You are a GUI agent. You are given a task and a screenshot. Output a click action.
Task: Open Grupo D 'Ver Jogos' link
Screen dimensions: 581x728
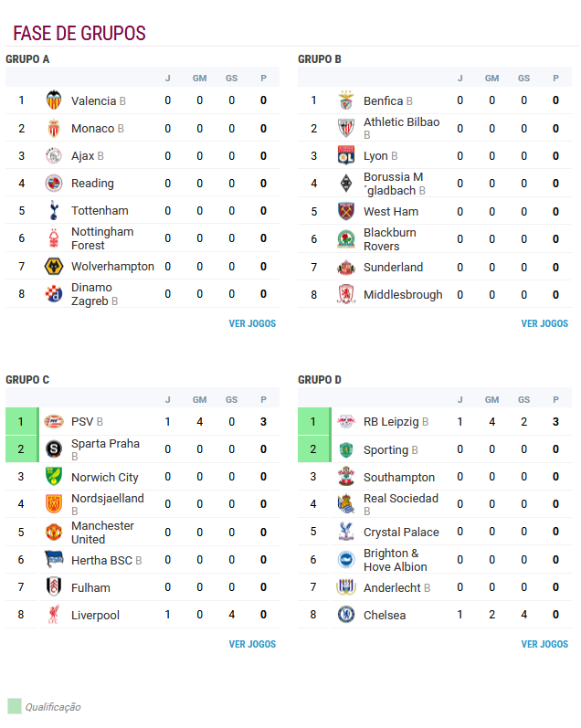tap(544, 644)
